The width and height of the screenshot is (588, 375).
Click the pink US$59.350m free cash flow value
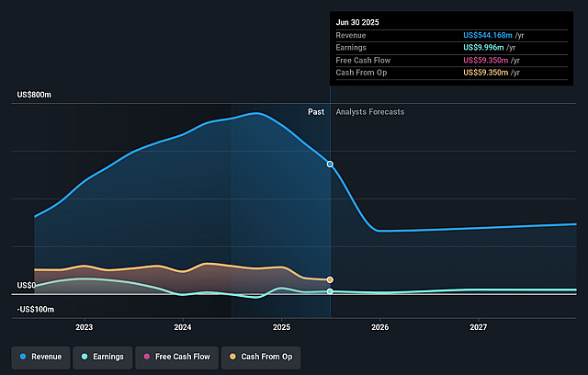coord(486,61)
